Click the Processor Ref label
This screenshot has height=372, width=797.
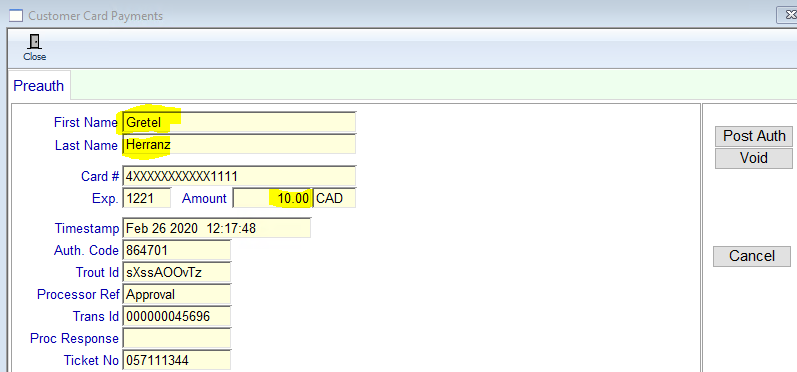78,294
